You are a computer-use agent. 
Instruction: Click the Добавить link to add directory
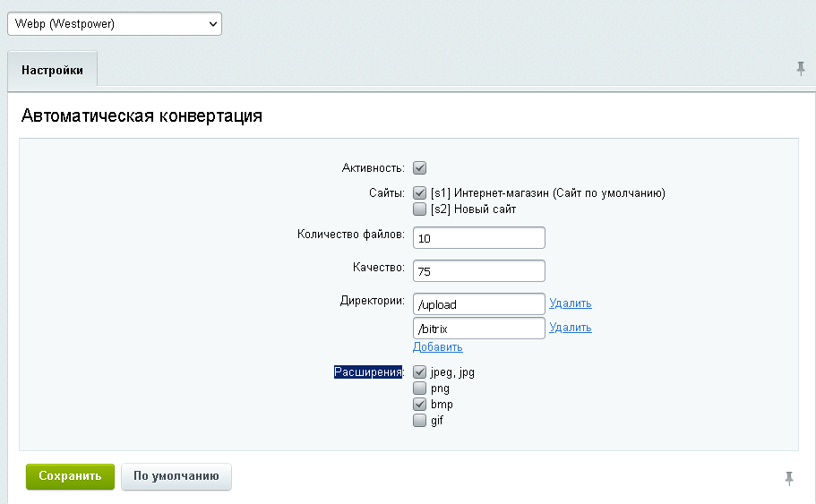437,347
